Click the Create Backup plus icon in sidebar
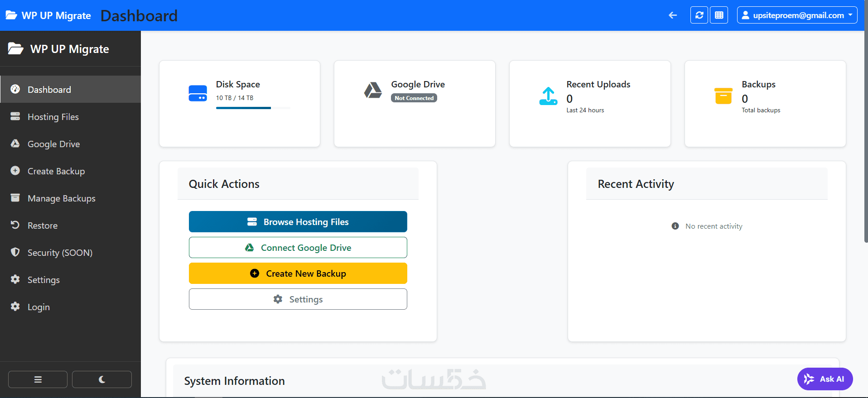 point(15,171)
